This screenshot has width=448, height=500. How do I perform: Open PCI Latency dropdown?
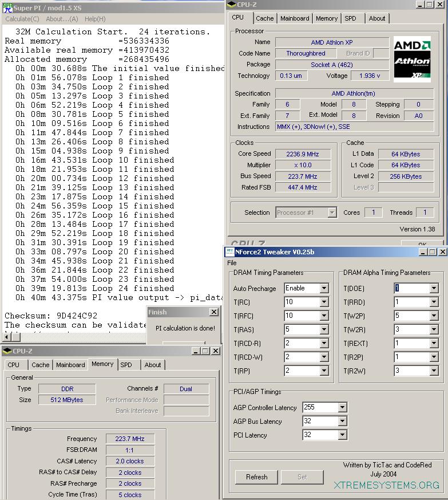tap(342, 435)
